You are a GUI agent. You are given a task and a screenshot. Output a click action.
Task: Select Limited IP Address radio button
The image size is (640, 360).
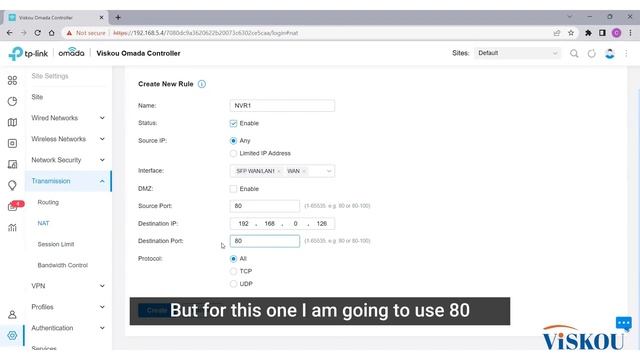pyautogui.click(x=233, y=153)
